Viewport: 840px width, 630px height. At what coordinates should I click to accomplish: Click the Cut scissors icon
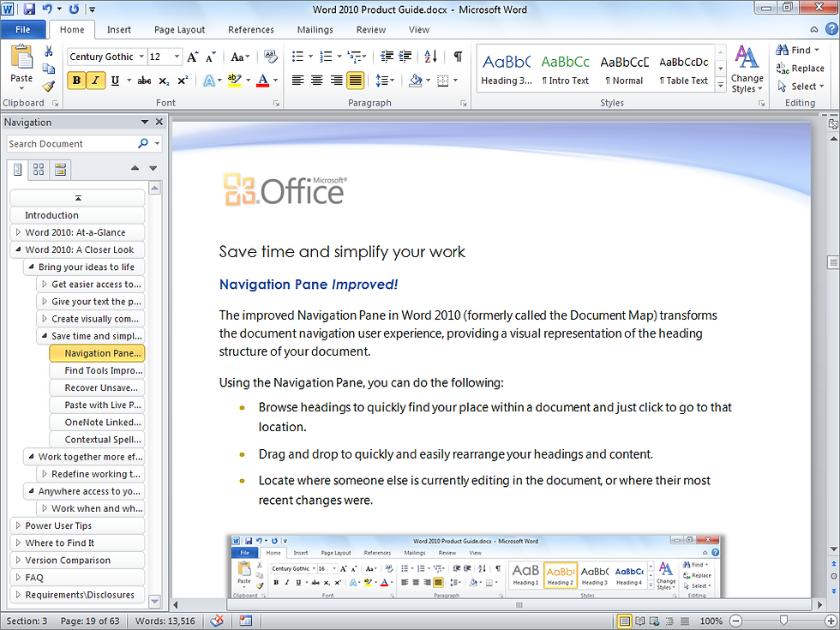click(49, 51)
